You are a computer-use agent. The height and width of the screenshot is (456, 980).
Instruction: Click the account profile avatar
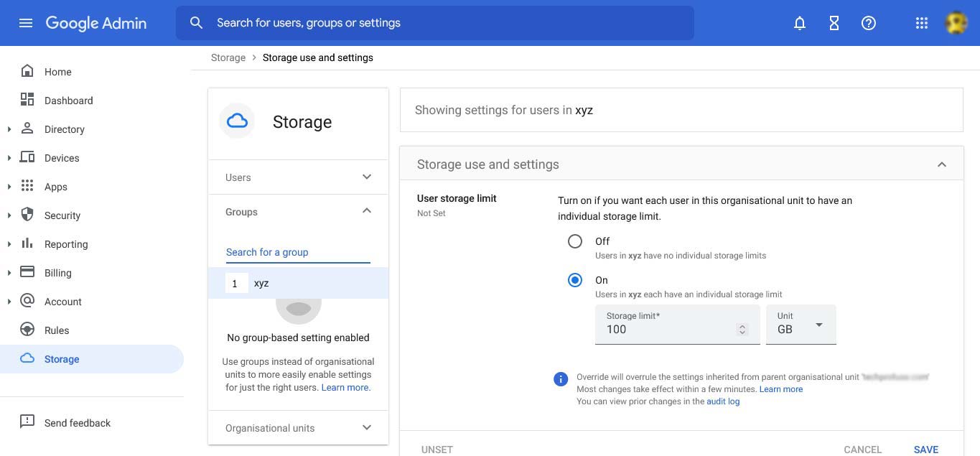pos(956,22)
